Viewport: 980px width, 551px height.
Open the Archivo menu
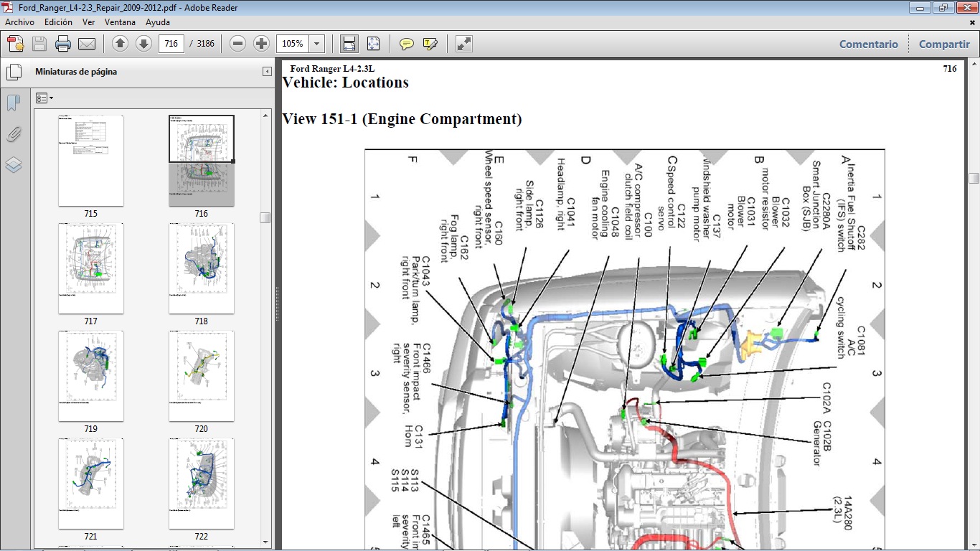[19, 22]
